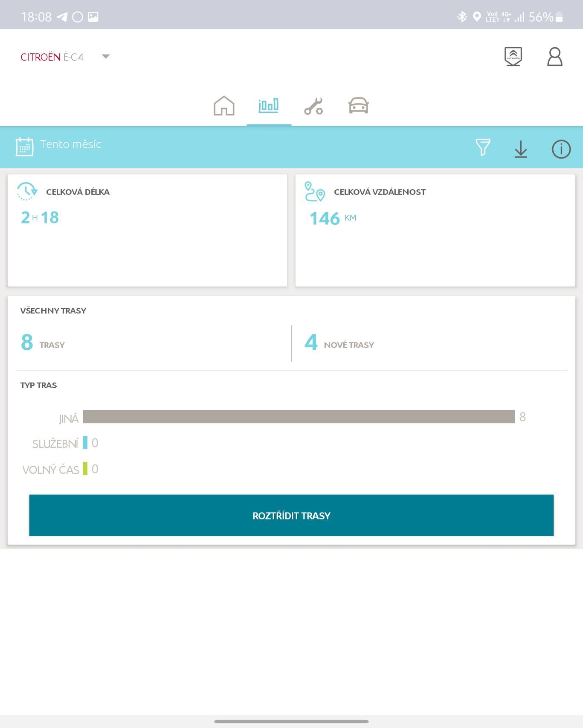Select the green Volný čas bar marker
The image size is (583, 728).
point(85,469)
